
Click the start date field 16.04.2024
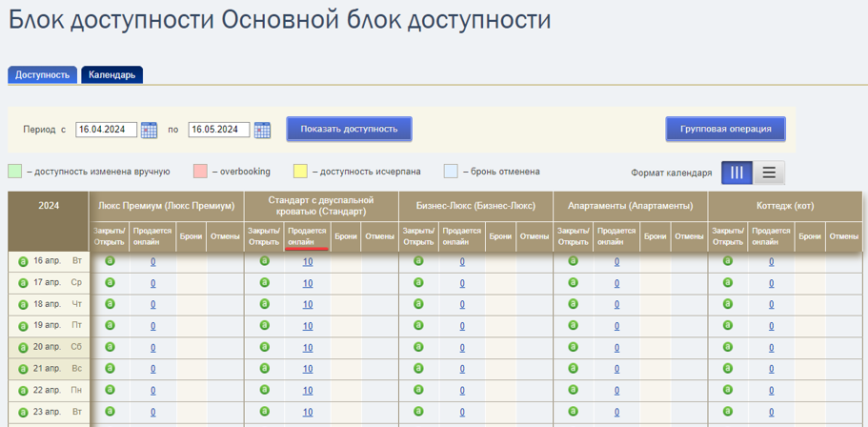coord(107,130)
